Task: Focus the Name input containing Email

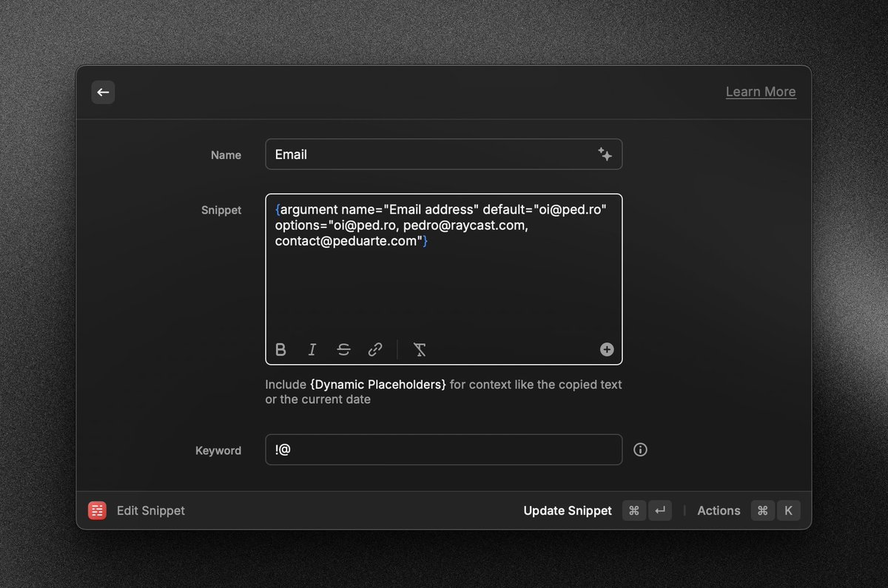Action: point(443,155)
